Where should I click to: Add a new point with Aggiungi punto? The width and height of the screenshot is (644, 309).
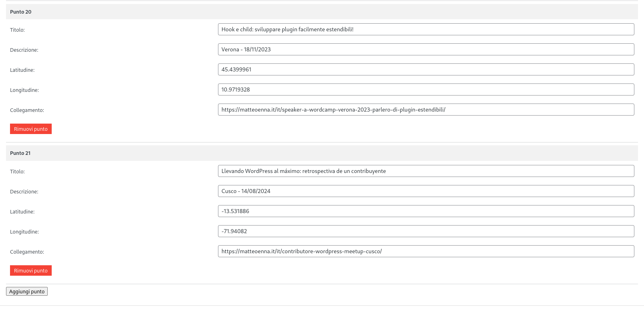click(27, 291)
